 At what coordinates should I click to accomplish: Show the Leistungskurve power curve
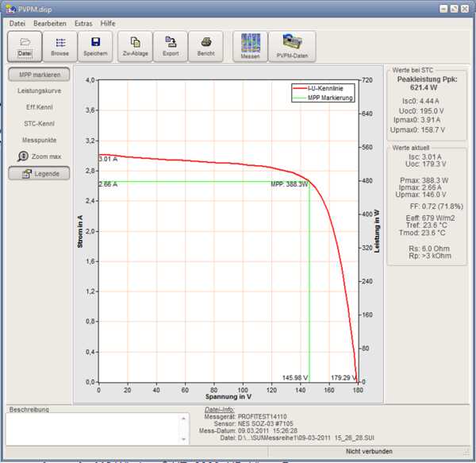pyautogui.click(x=40, y=91)
